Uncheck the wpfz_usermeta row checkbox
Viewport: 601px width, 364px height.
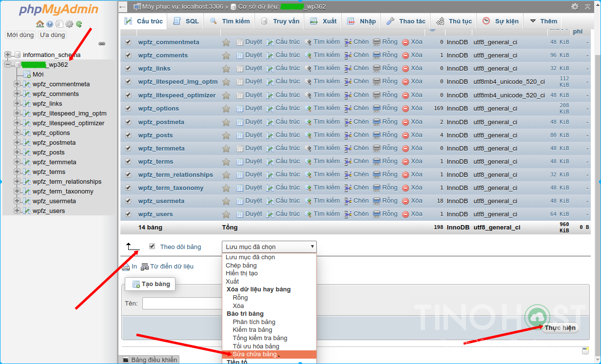[128, 201]
